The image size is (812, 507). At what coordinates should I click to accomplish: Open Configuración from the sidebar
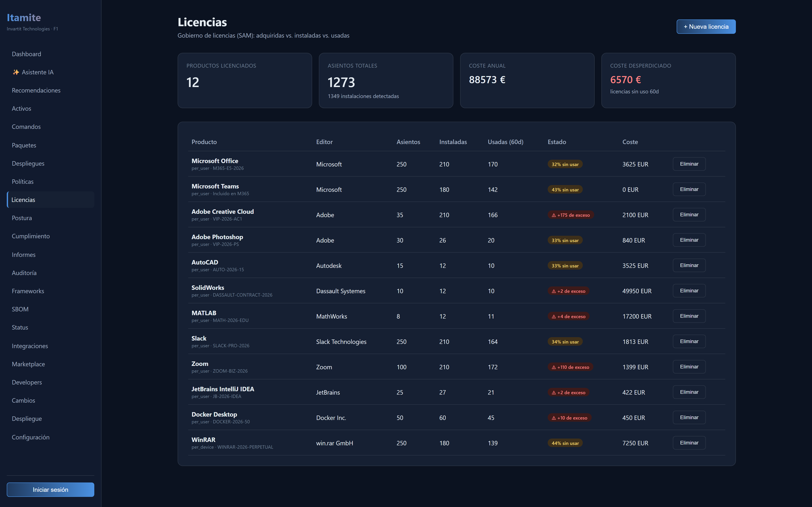(x=30, y=437)
